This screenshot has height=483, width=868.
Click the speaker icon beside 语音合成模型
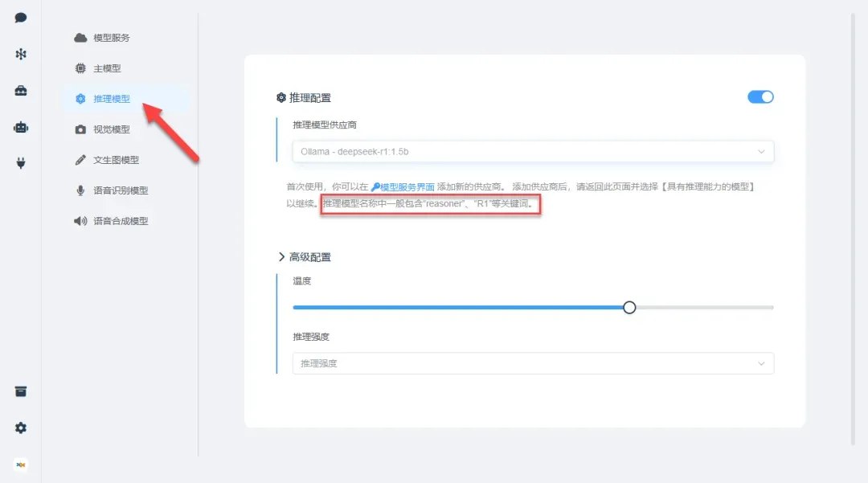(80, 221)
